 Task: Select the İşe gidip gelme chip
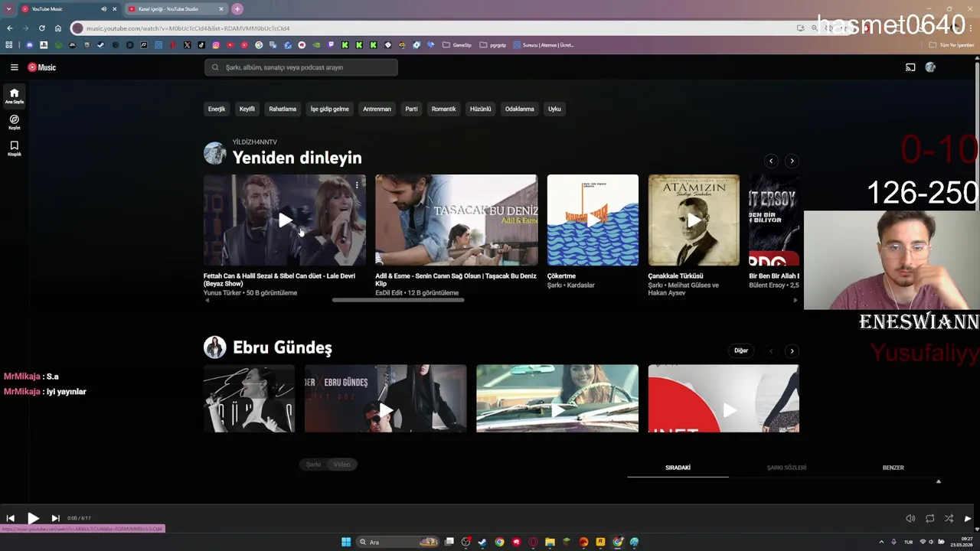pos(329,109)
